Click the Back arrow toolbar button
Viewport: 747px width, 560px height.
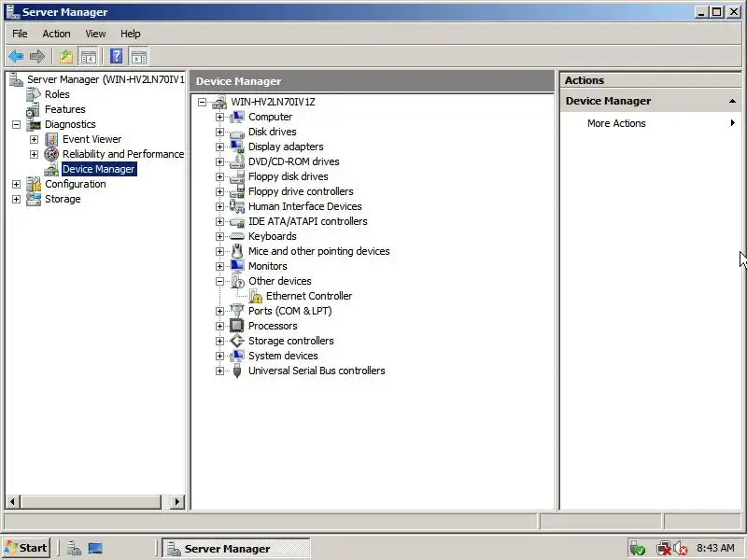16,57
